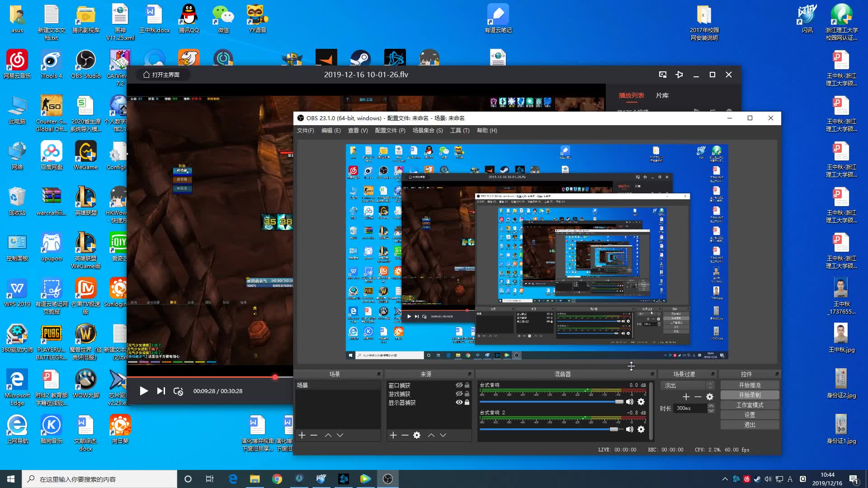Click 开始录制 start recording button
This screenshot has height=488, width=868.
(x=750, y=395)
